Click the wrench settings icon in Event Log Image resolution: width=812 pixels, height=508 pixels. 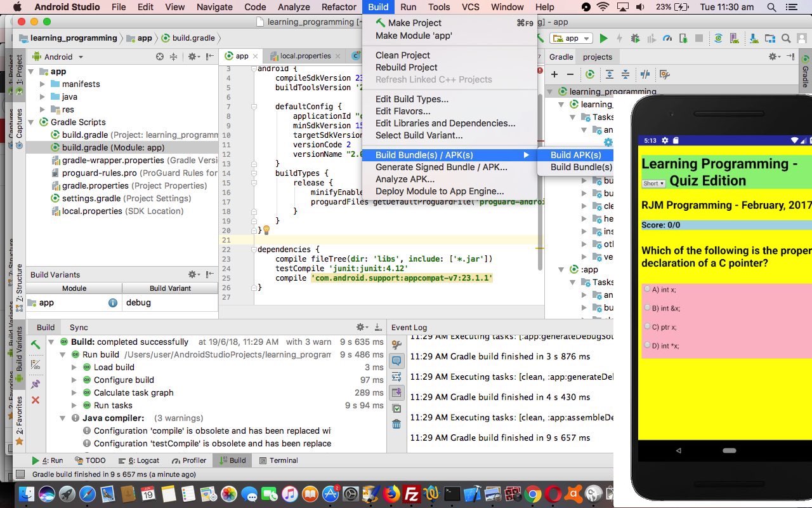[x=397, y=345]
